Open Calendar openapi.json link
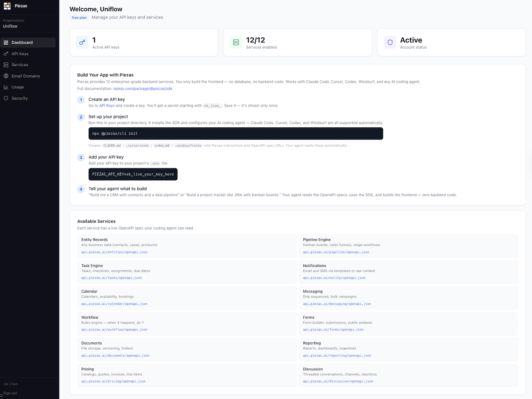This screenshot has height=399, width=532. click(114, 304)
